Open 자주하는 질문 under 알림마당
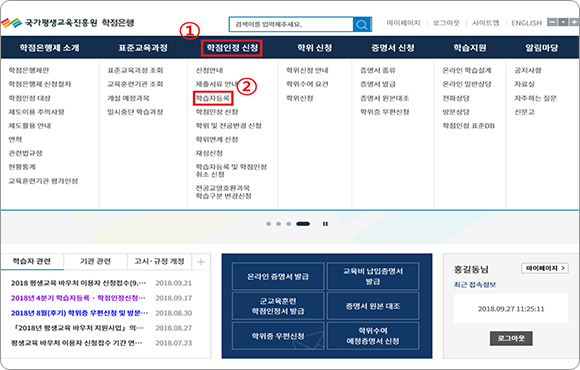 coord(535,98)
